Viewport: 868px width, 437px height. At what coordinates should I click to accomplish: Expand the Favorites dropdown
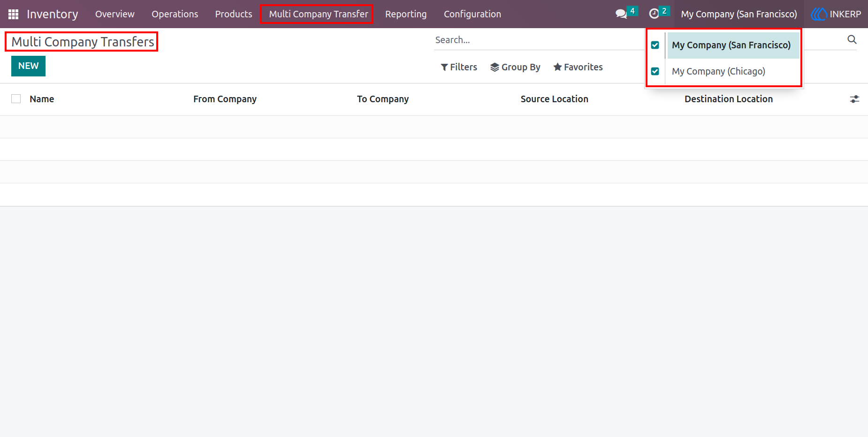578,67
